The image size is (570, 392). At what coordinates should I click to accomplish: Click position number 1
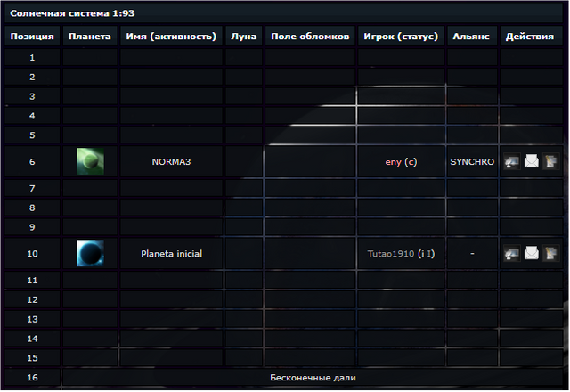click(32, 57)
